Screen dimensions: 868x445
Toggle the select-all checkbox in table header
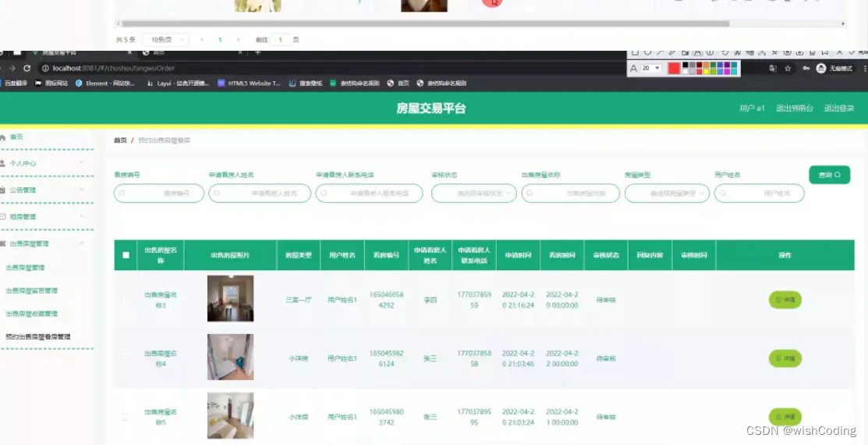point(126,255)
